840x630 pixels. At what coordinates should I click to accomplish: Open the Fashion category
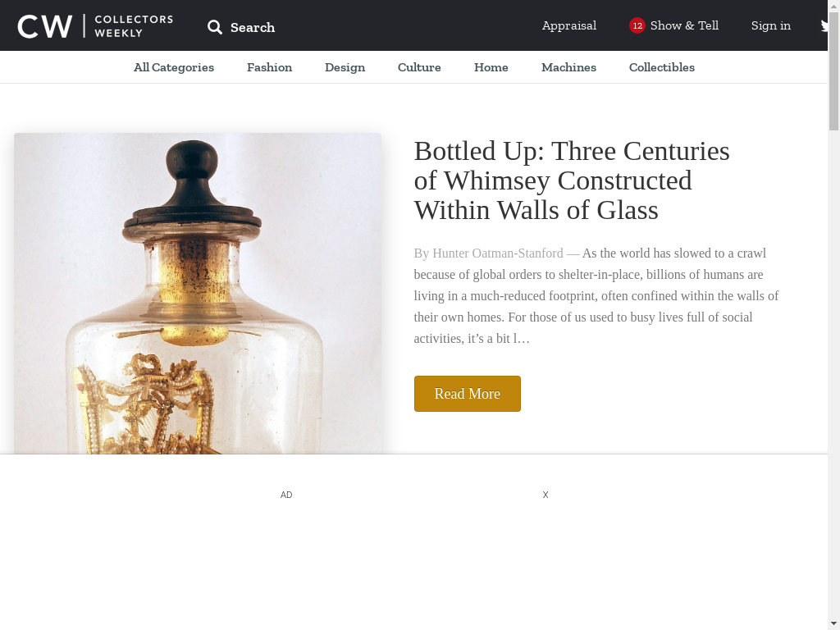pos(269,67)
